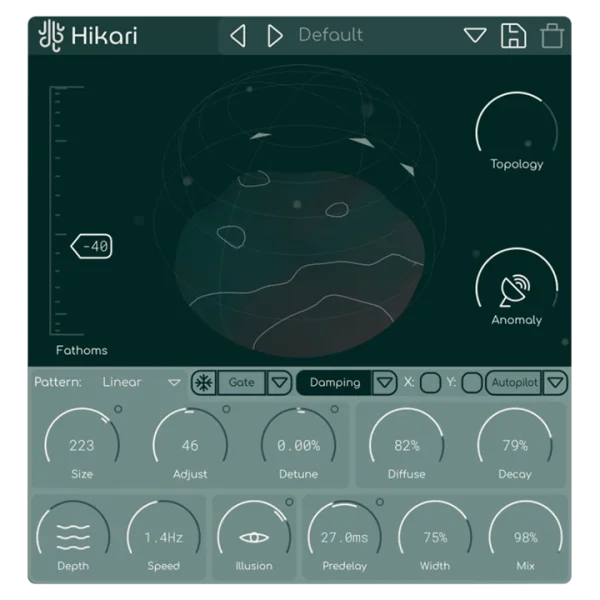Expand the Pattern Linear dropdown
Viewport: 600px width, 600px height.
pos(175,383)
